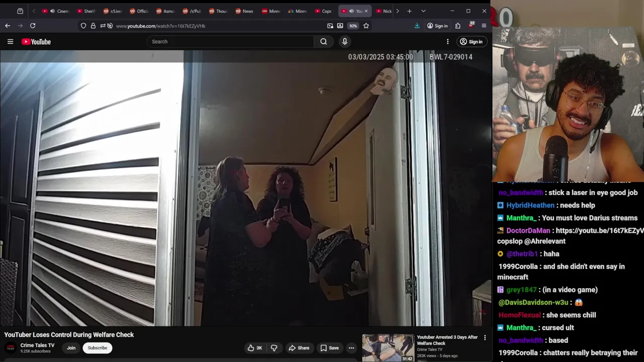The height and width of the screenshot is (362, 644).
Task: Click the extension icon with 22 badge
Action: [471, 25]
